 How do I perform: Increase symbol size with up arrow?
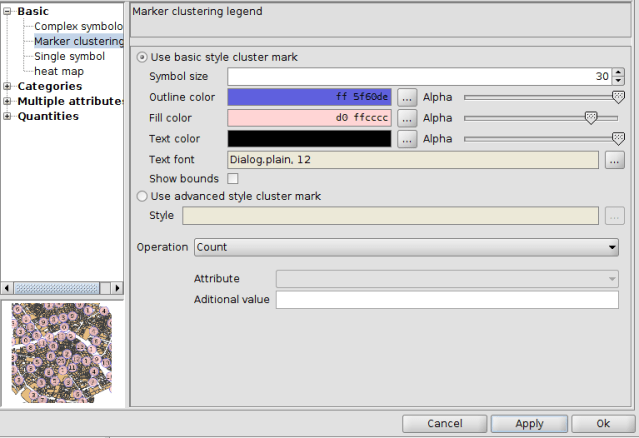coord(618,72)
